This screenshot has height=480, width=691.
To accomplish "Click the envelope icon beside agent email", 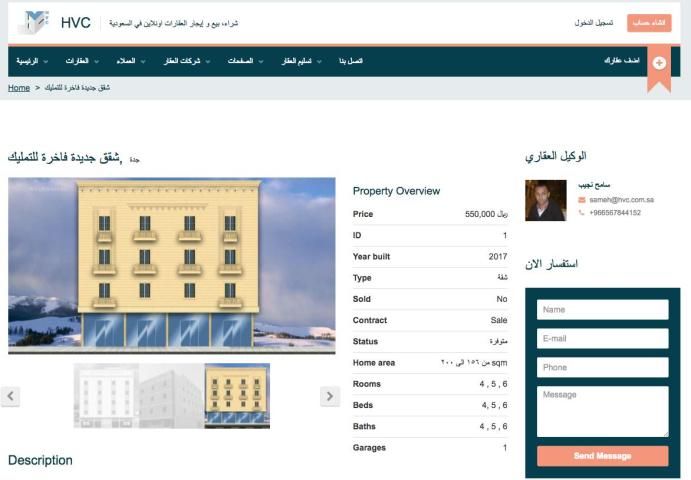I will 582,200.
